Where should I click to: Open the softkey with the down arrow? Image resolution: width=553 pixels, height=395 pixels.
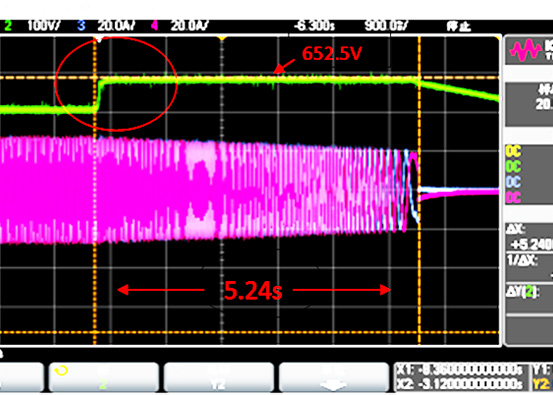point(334,378)
